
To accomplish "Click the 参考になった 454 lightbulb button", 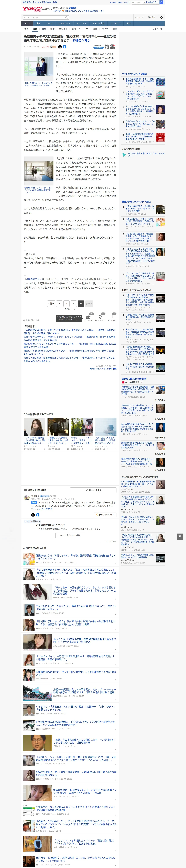I will [x=105, y=515].
